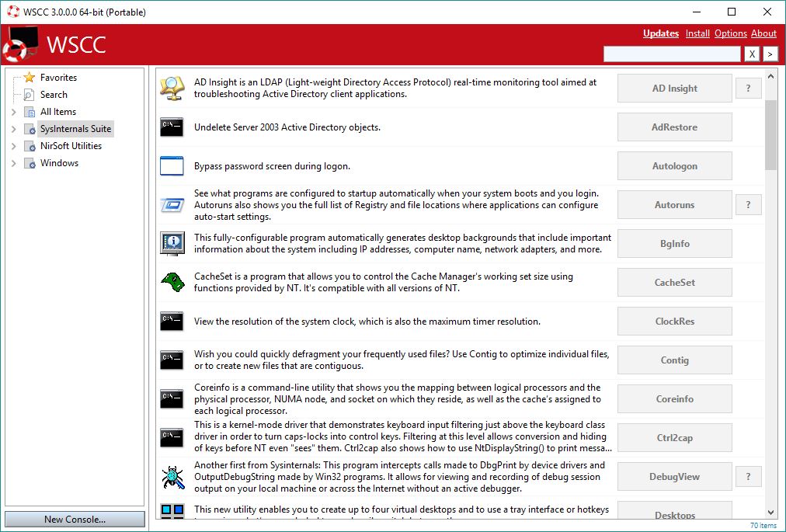
Task: Click the AD Insight magnifier icon
Action: (172, 89)
